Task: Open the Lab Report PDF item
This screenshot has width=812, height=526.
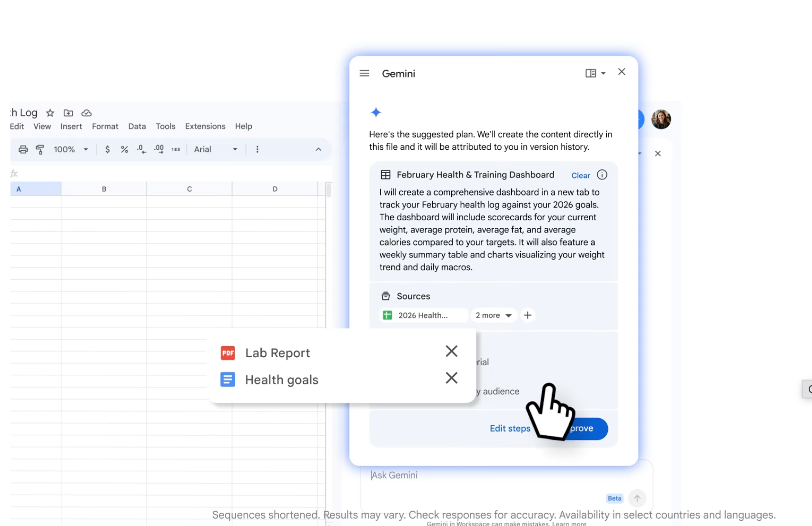Action: pos(277,353)
